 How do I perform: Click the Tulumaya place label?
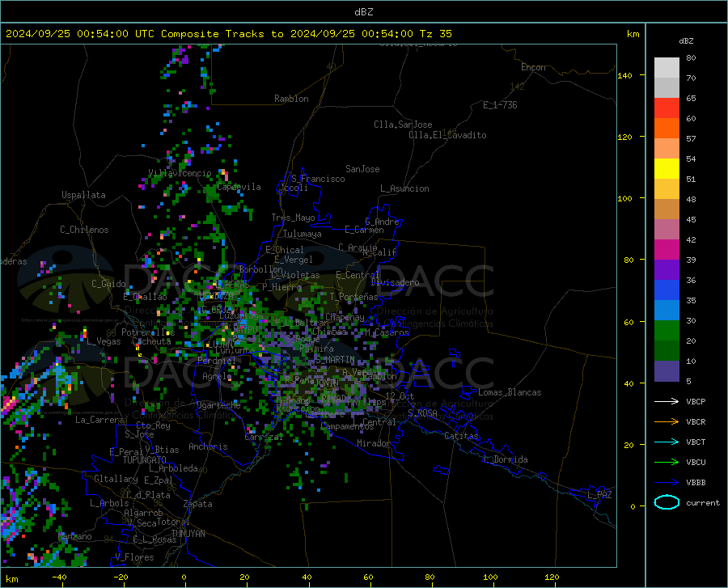point(303,234)
